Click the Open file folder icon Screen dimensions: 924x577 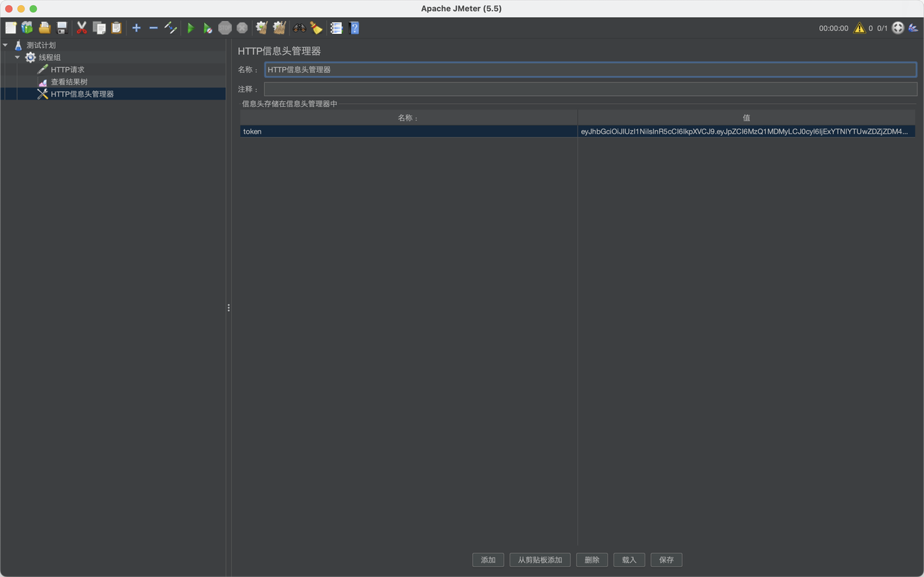click(x=45, y=27)
